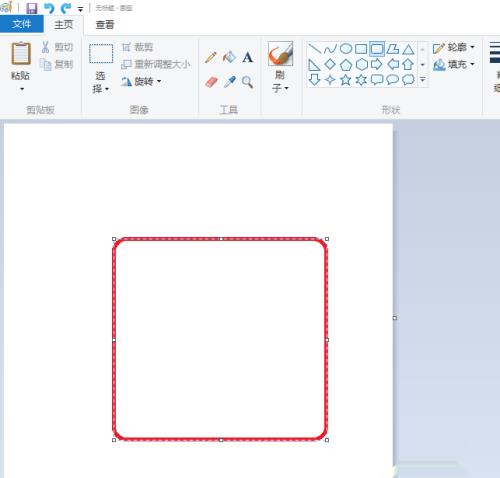
Task: Click the bottom-right handle of the red shape
Action: [x=327, y=440]
